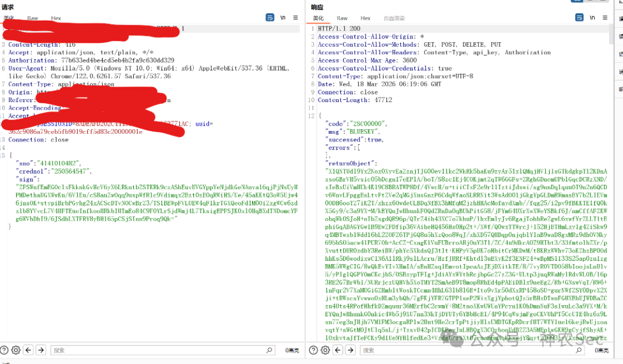Click Access-Control-Allow-Origin header in response

pos(371,36)
